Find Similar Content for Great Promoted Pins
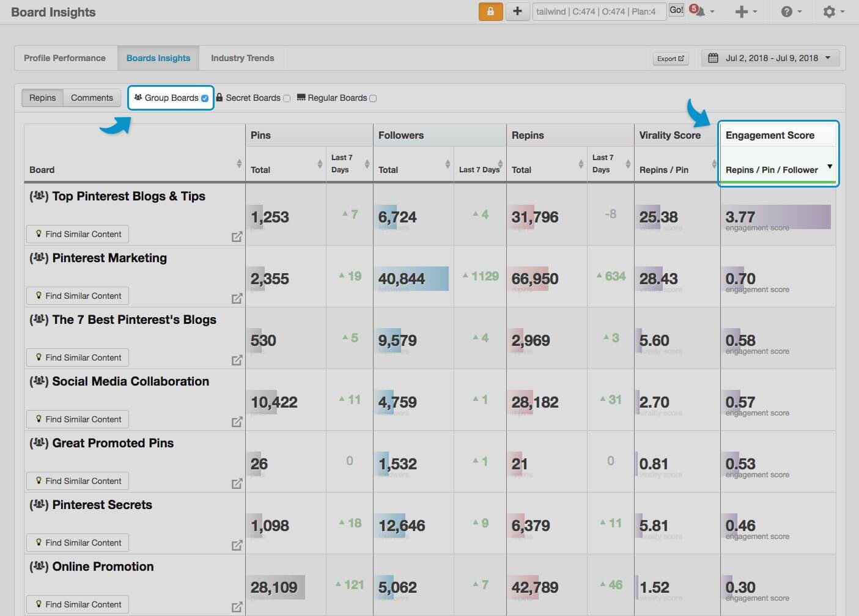 coord(78,481)
